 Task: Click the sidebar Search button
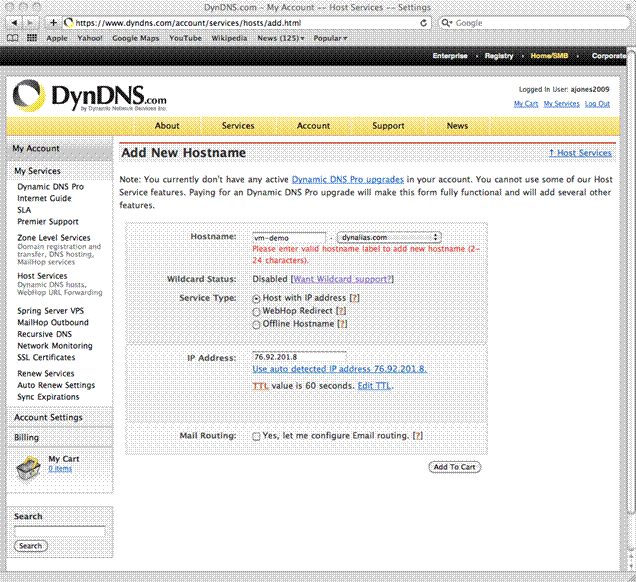pos(30,545)
